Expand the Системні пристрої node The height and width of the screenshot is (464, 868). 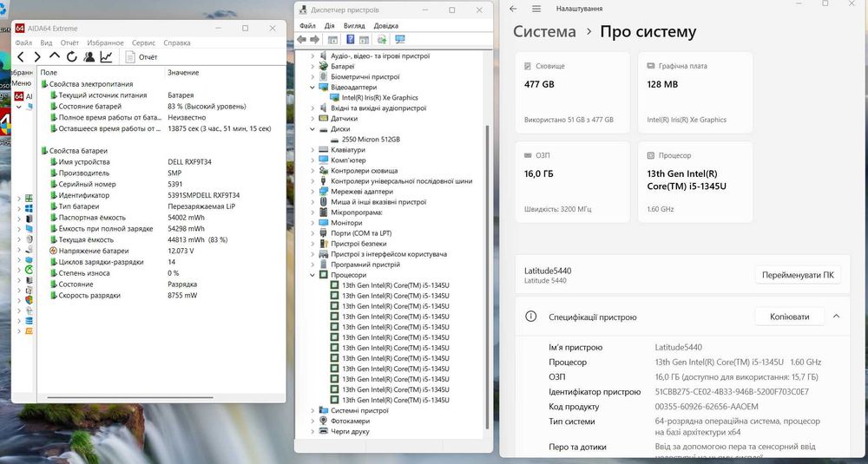pyautogui.click(x=312, y=411)
